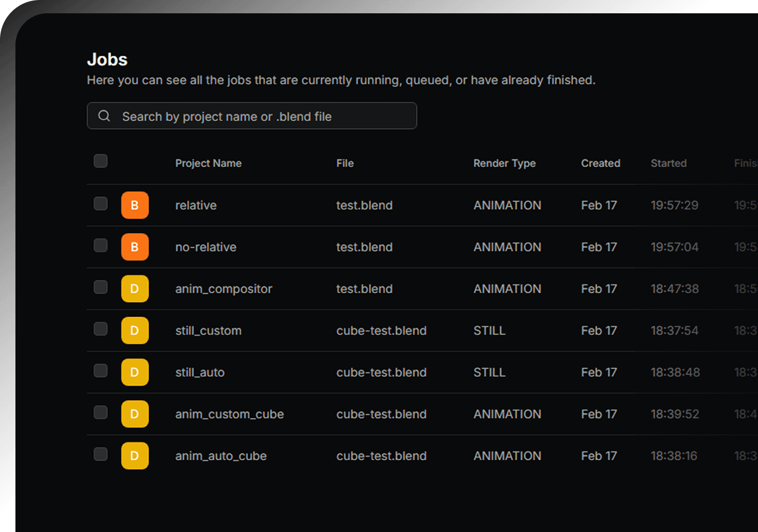Image resolution: width=758 pixels, height=532 pixels.
Task: Toggle the select-all checkbox in table header
Action: coord(101,161)
